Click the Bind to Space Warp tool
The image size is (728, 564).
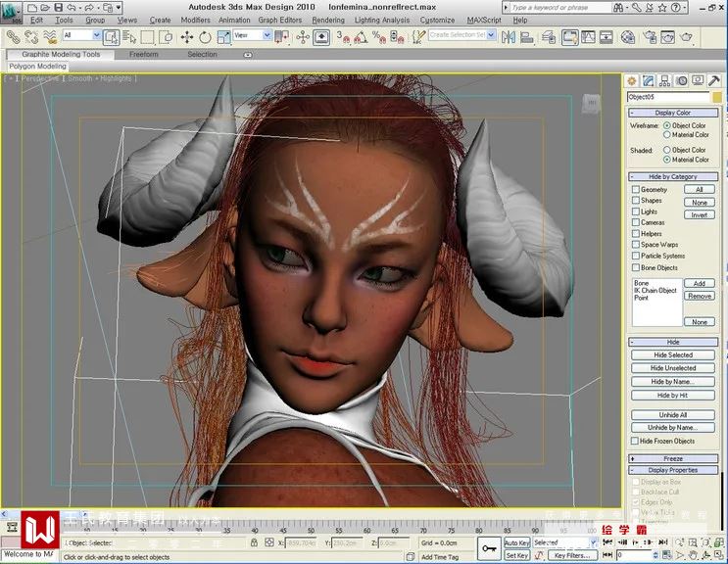[50, 37]
